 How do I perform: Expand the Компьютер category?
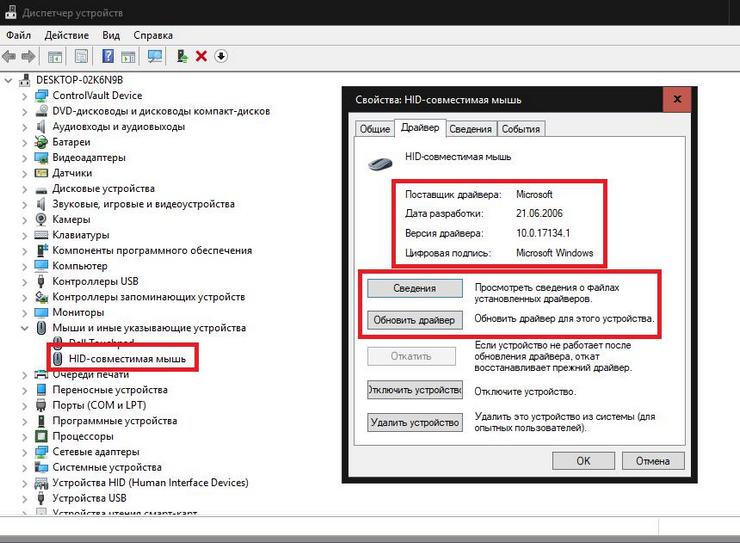click(x=25, y=266)
